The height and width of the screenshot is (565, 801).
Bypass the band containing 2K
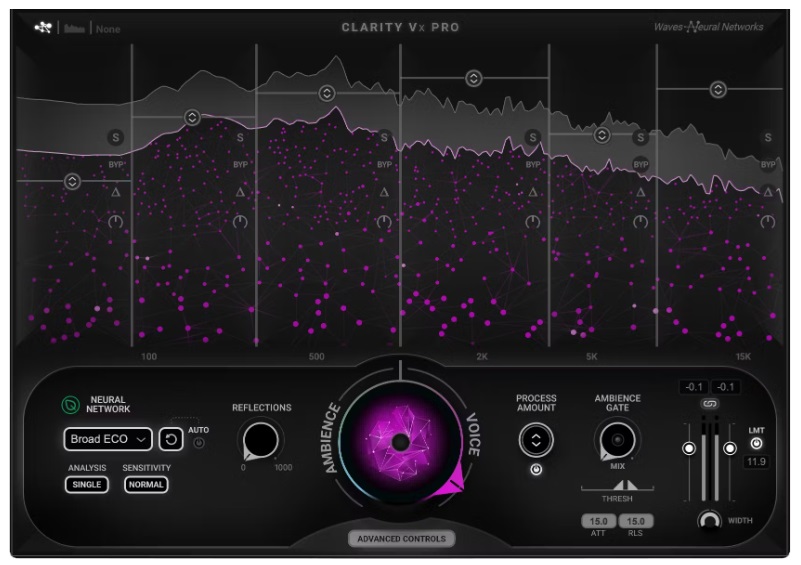point(533,164)
